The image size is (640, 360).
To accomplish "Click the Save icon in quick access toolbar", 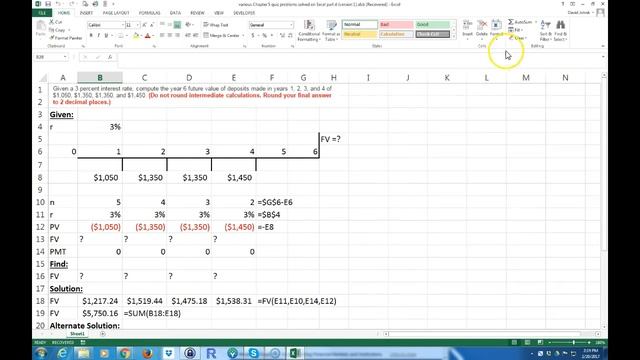I will click(x=48, y=4).
